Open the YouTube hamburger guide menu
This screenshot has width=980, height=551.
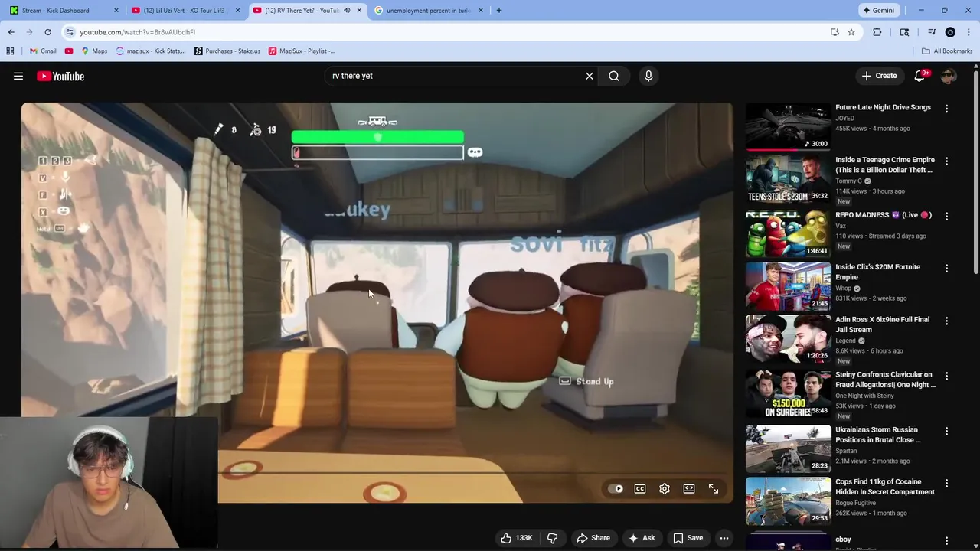click(x=18, y=76)
